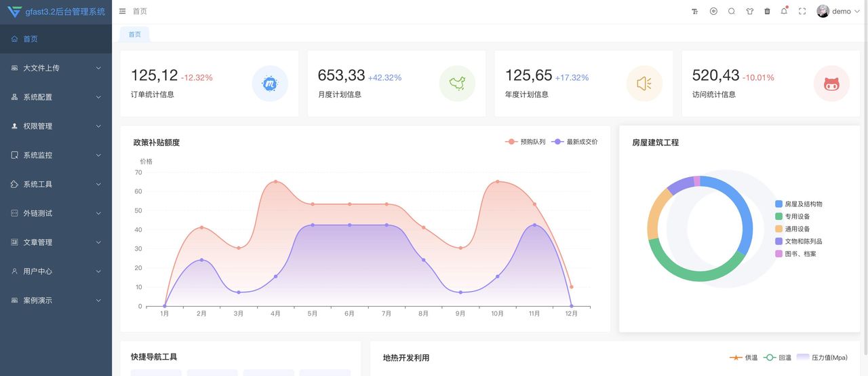The width and height of the screenshot is (868, 376).
Task: Click the 653,33 monthly plan value
Action: tap(341, 75)
